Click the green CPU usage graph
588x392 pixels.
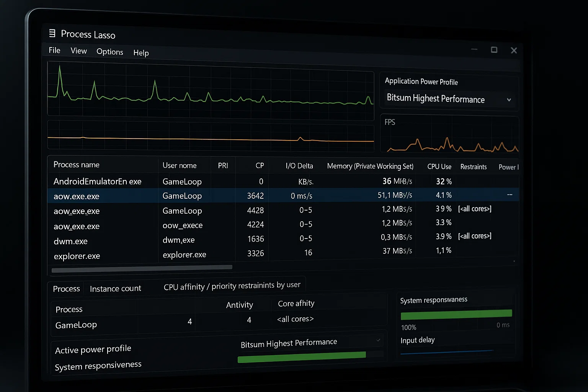pyautogui.click(x=211, y=90)
